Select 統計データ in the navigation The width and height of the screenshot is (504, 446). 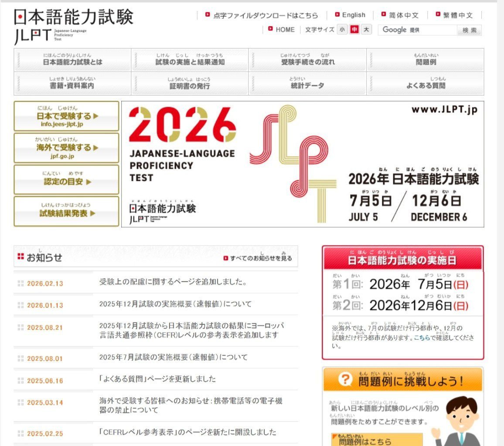click(307, 83)
